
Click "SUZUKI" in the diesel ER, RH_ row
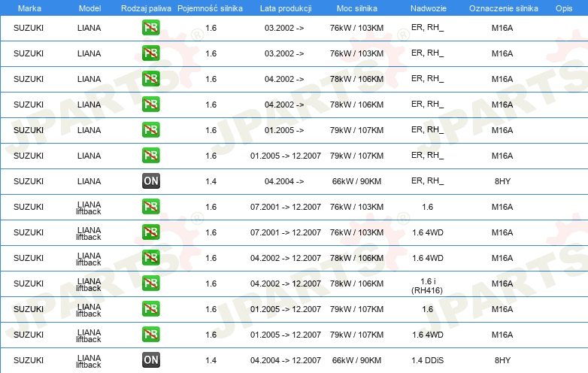29,181
